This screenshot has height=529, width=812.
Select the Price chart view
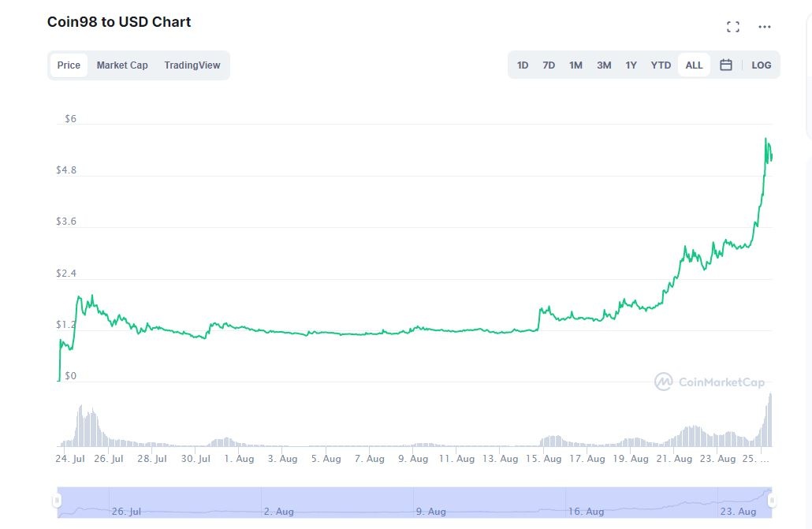(x=69, y=65)
